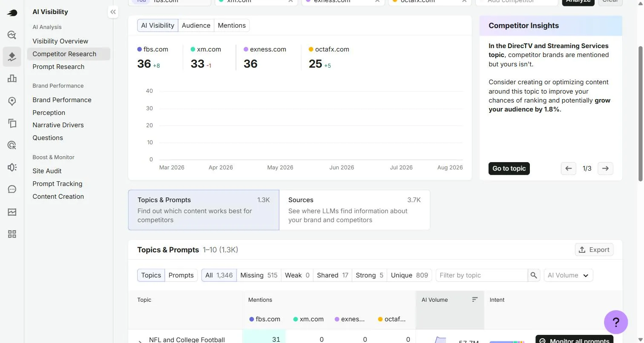Image resolution: width=644 pixels, height=343 pixels.
Task: Open Questions in sidebar
Action: pos(48,138)
